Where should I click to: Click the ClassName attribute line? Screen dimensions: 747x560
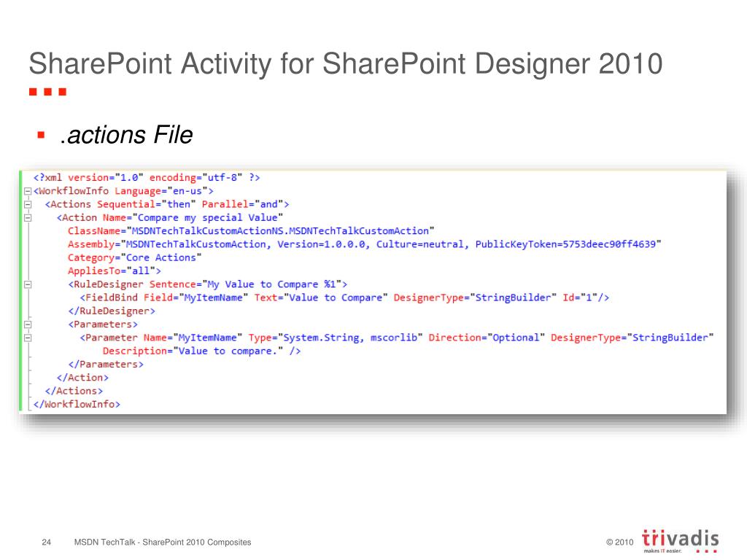click(x=251, y=231)
